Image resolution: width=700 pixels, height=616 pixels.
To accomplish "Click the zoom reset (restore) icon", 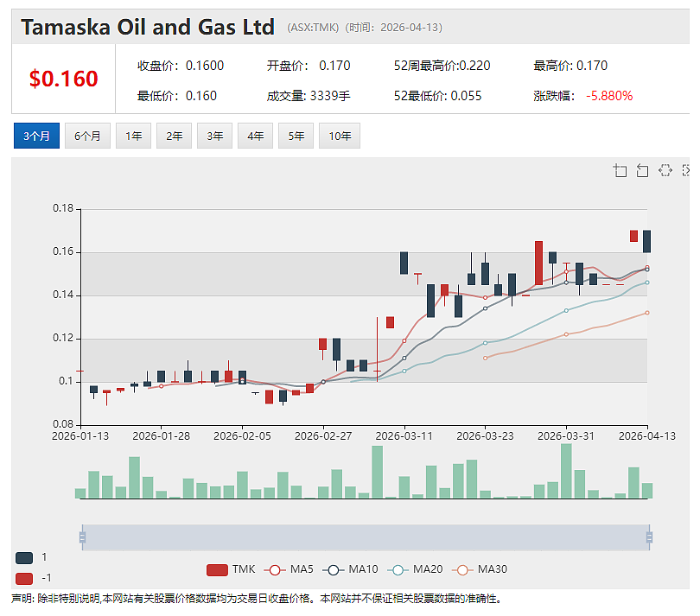I will point(642,170).
